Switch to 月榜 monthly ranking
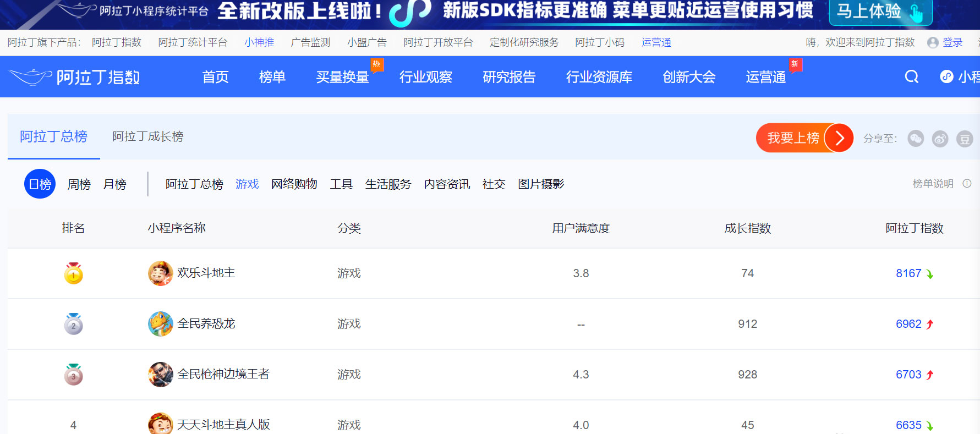The height and width of the screenshot is (434, 980). [x=114, y=184]
